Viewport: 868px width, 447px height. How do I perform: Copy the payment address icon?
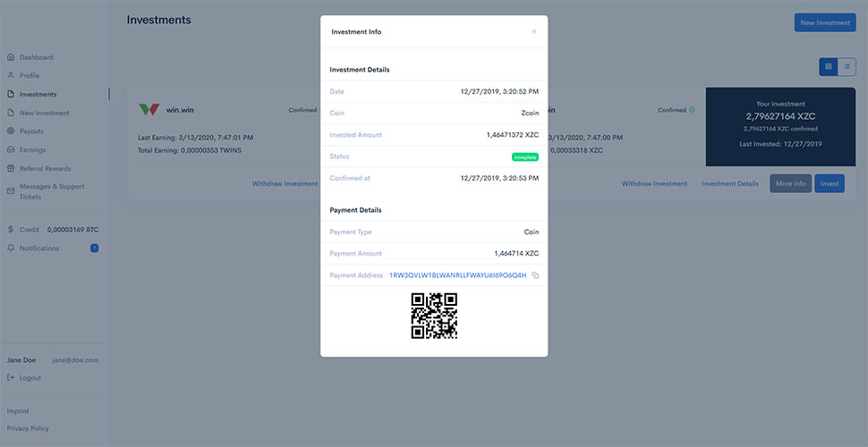535,275
